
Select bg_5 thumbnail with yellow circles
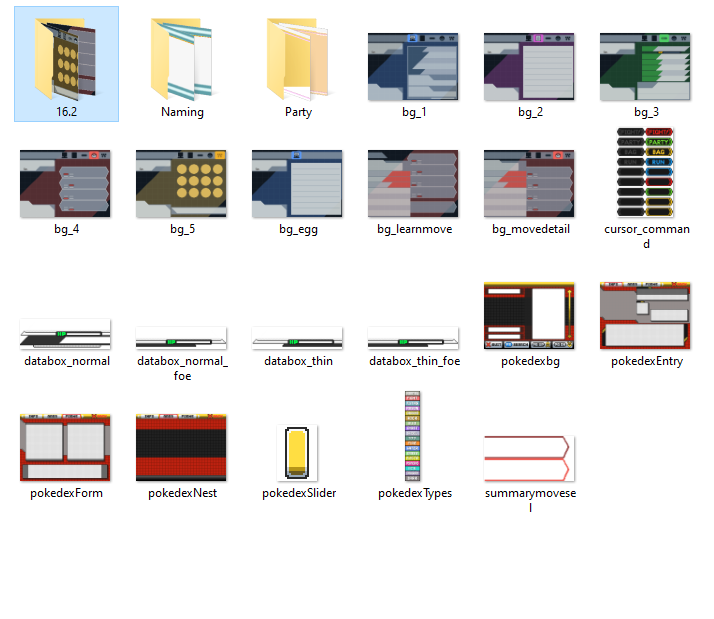pos(182,184)
